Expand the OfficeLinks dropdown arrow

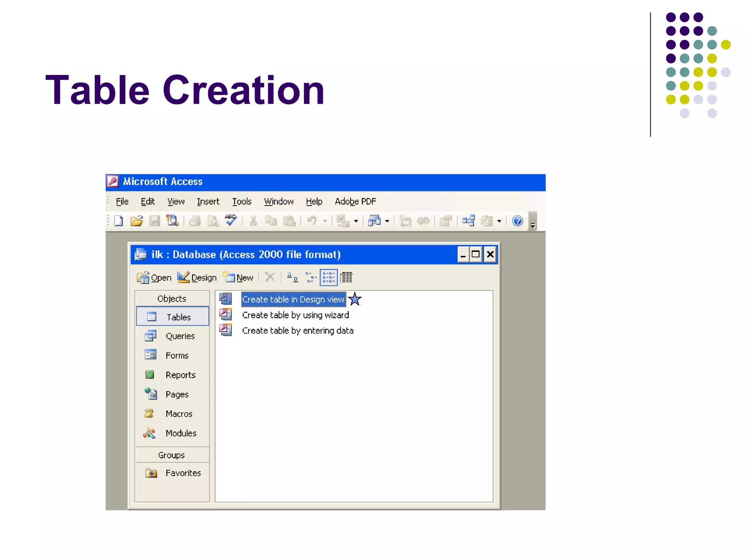tap(356, 221)
